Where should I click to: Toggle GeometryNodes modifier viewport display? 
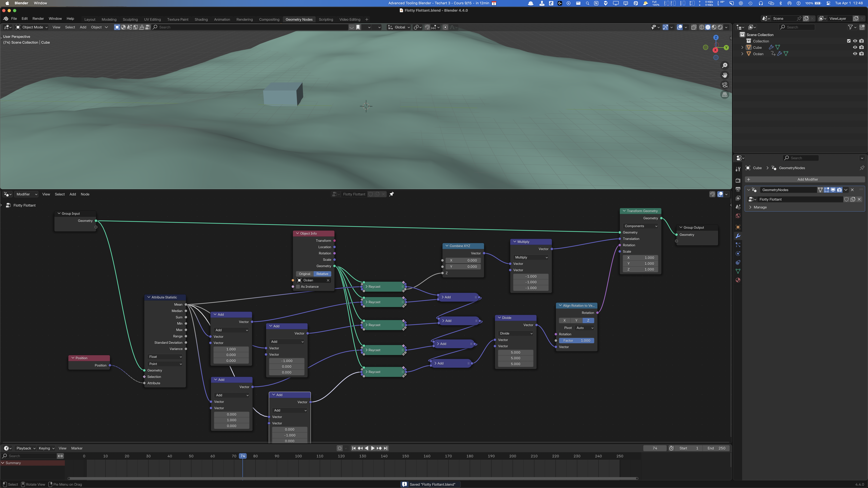click(833, 190)
